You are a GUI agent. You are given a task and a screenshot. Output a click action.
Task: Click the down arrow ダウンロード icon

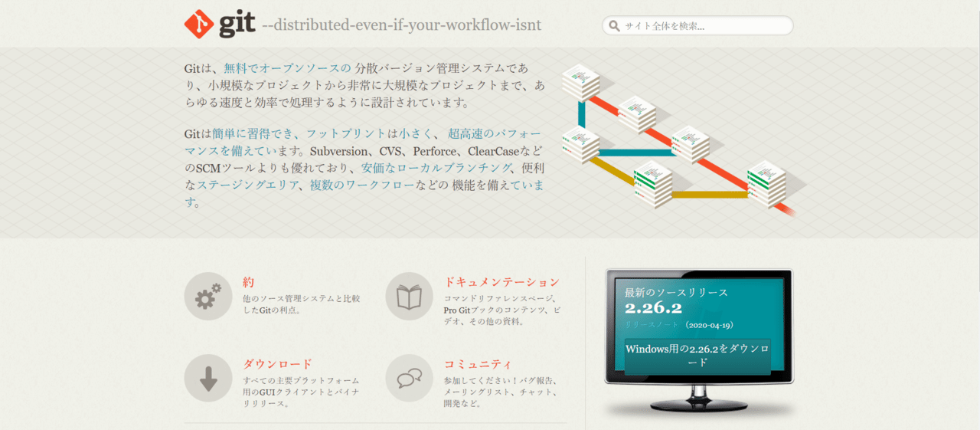click(208, 378)
